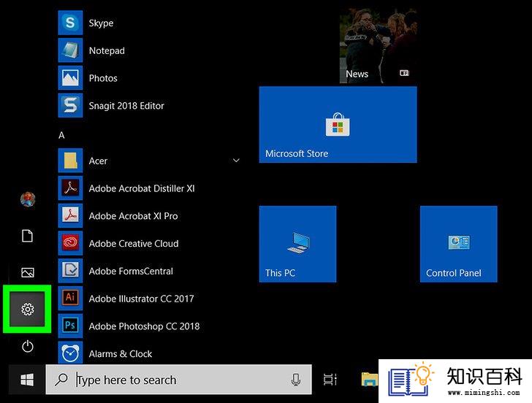Screen dimensions: 532x403
Task: Click the search magnifier icon
Action: click(61, 380)
